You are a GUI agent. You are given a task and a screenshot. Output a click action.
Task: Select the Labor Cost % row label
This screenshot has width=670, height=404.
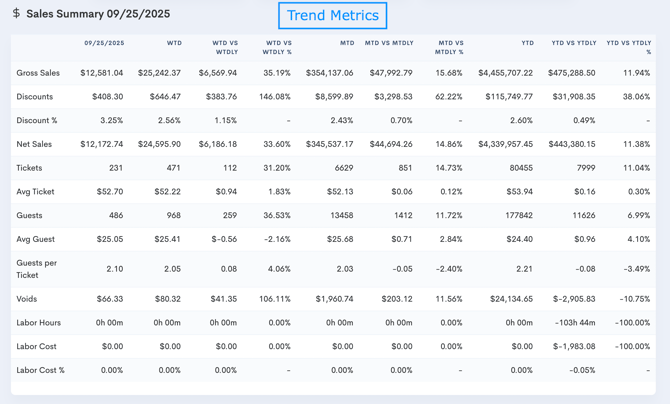[41, 370]
